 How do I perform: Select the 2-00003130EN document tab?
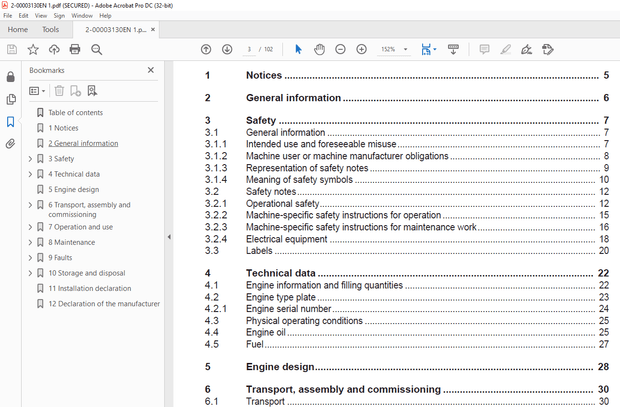pos(115,30)
